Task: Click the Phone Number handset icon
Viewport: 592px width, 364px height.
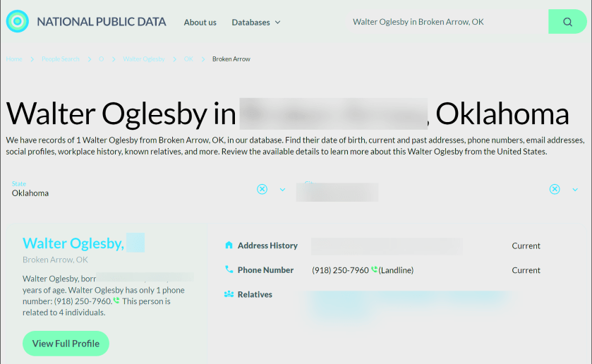Action: pos(229,269)
